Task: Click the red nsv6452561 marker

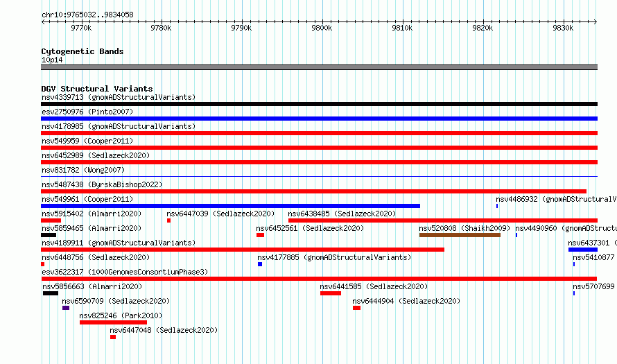Action: coord(260,235)
